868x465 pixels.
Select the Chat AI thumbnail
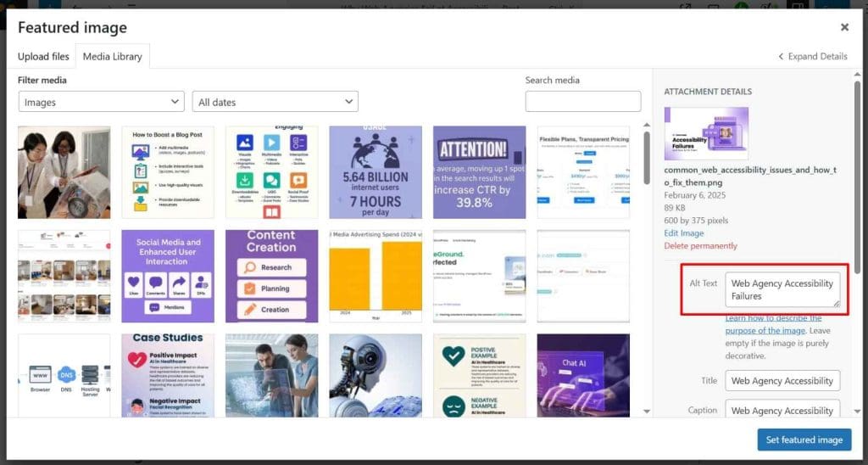tap(583, 374)
